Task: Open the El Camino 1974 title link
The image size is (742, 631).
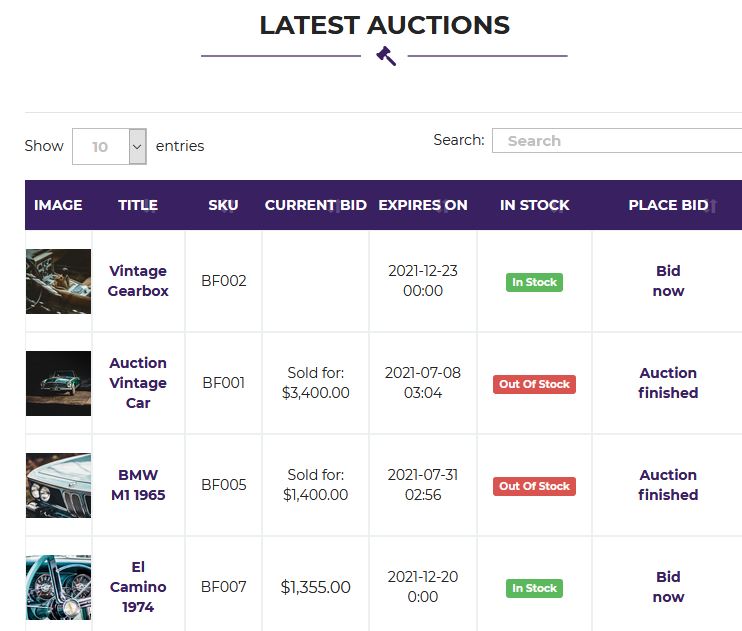Action: (x=138, y=587)
